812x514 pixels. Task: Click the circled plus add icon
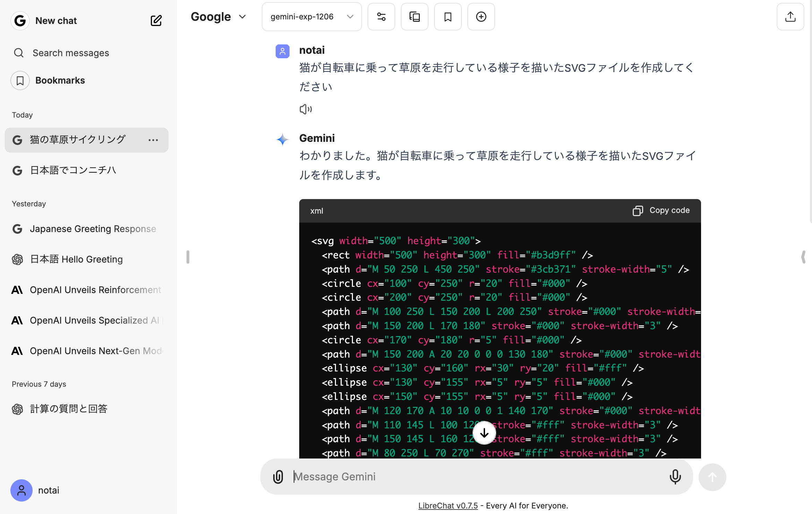pyautogui.click(x=481, y=17)
